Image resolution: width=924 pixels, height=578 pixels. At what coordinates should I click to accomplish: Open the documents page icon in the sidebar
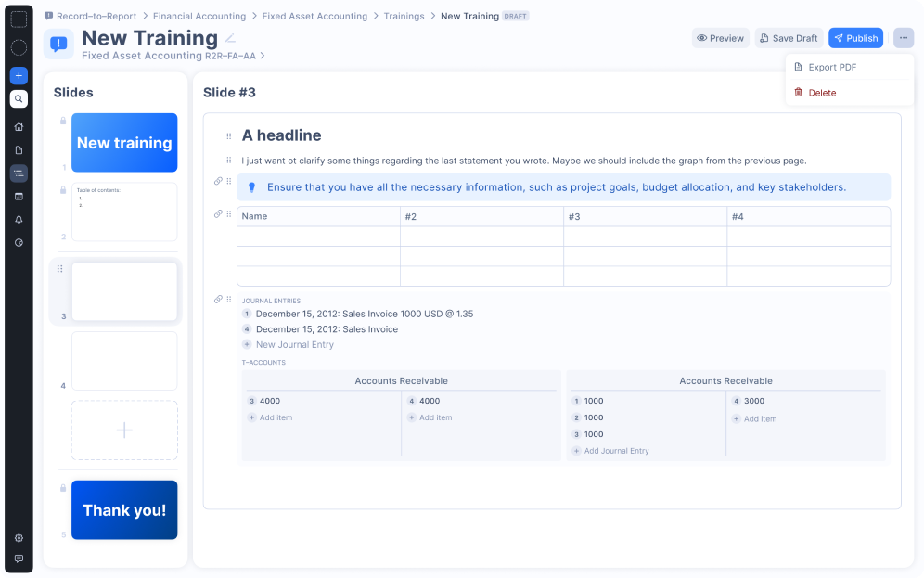coord(18,149)
